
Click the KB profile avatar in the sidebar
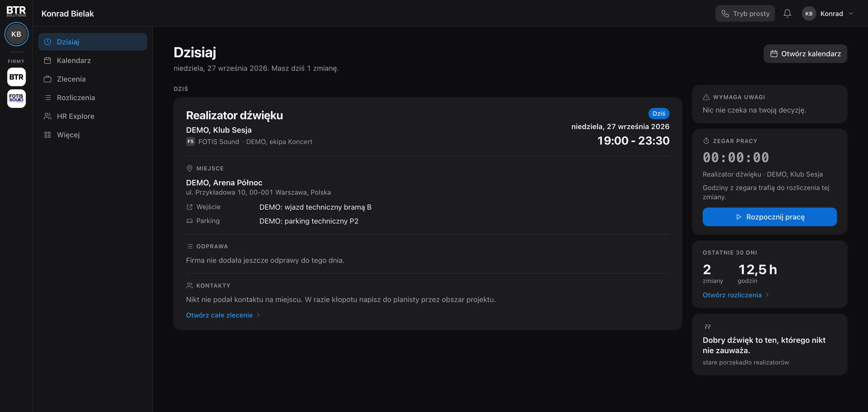(16, 34)
